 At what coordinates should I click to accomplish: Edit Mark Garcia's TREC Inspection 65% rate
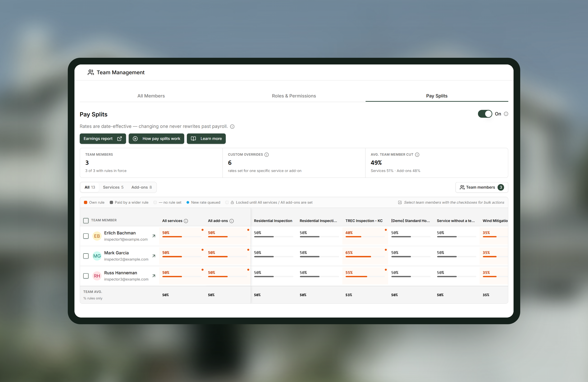coord(365,256)
